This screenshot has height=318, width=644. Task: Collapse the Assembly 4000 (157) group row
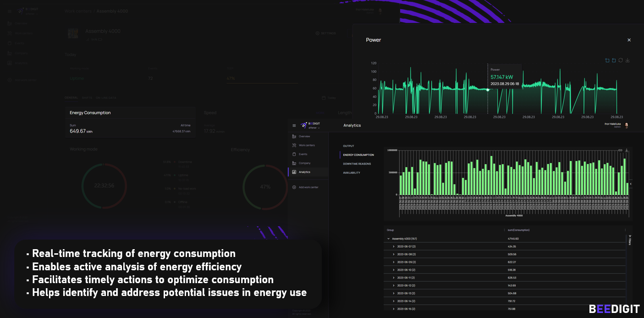[x=389, y=239]
